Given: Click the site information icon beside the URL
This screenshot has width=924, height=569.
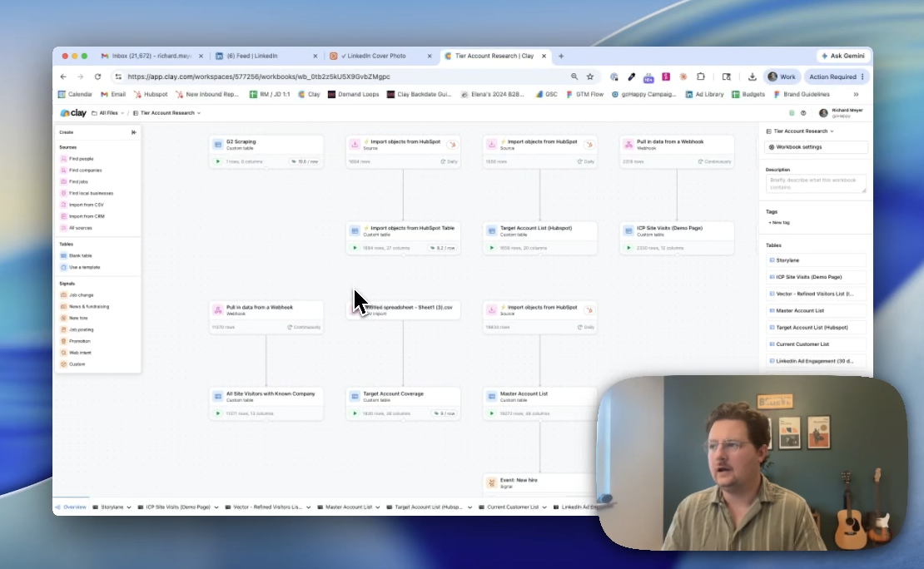Looking at the screenshot, I should point(118,77).
